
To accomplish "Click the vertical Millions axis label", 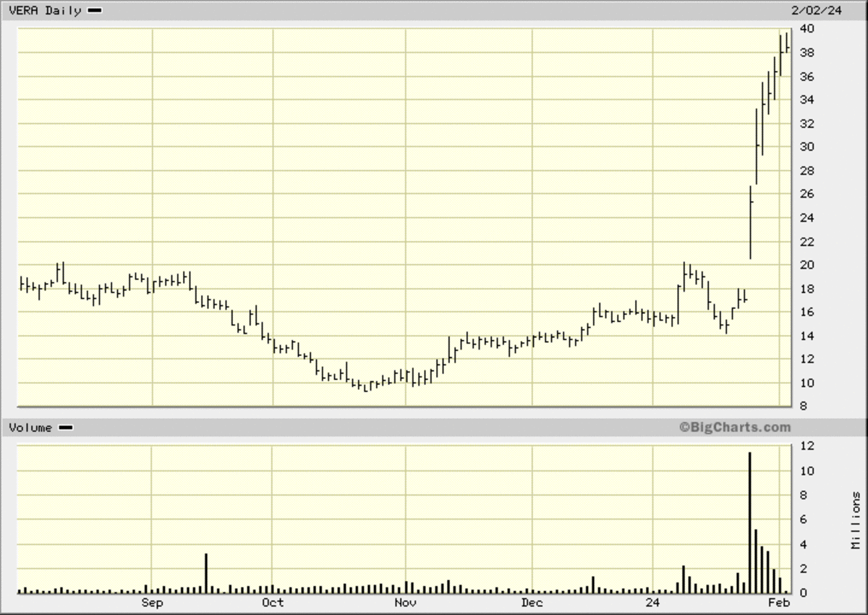I will (856, 519).
